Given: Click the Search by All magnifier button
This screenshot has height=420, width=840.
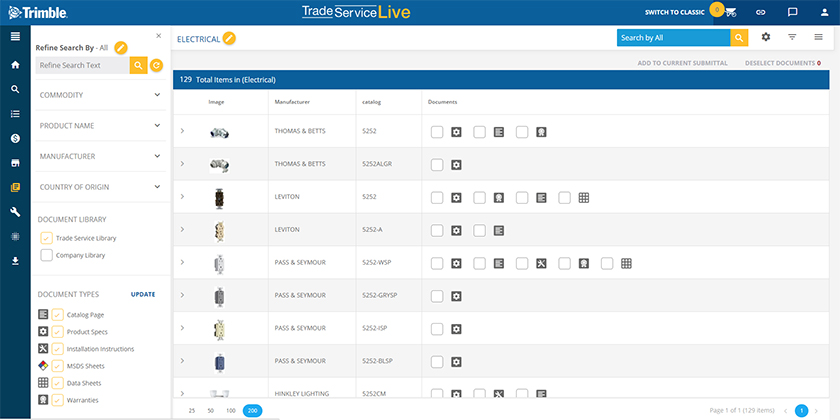Looking at the screenshot, I should (739, 38).
